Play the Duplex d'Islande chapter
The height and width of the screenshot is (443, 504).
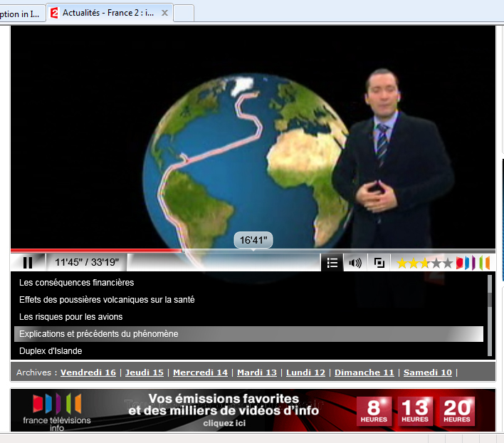[x=51, y=351]
